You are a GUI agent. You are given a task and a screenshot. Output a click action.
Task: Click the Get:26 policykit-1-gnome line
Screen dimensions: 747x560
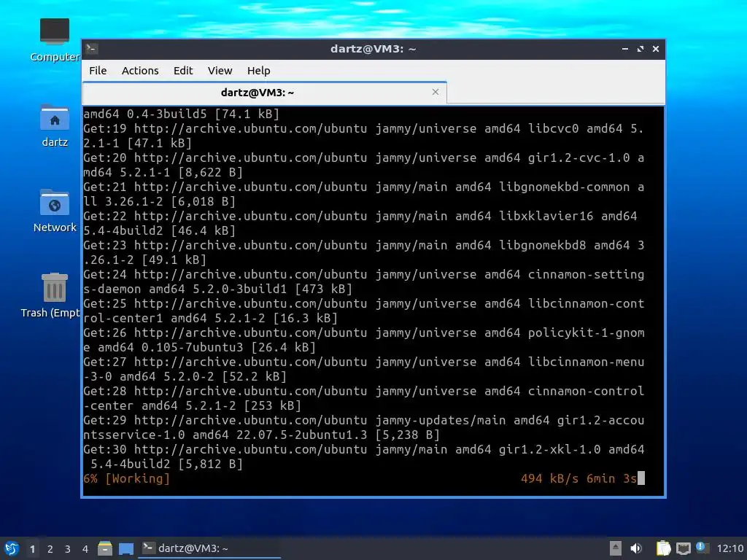click(363, 340)
